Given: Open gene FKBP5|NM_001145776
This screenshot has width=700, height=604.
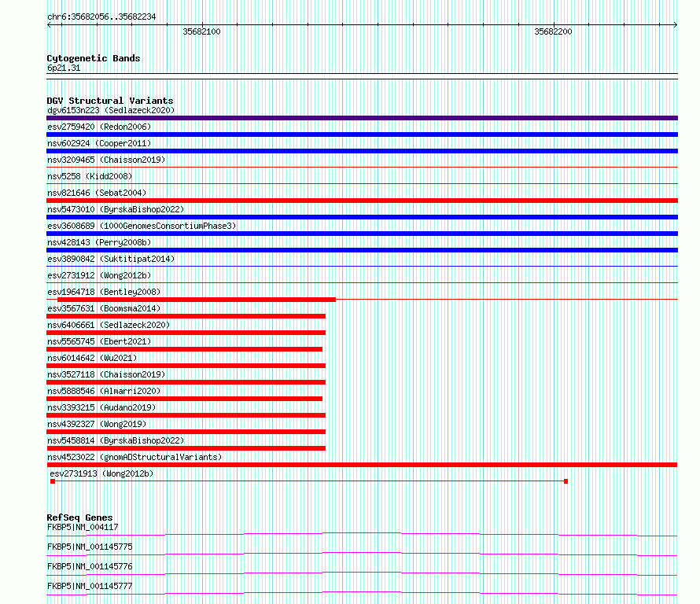Looking at the screenshot, I should 90,566.
